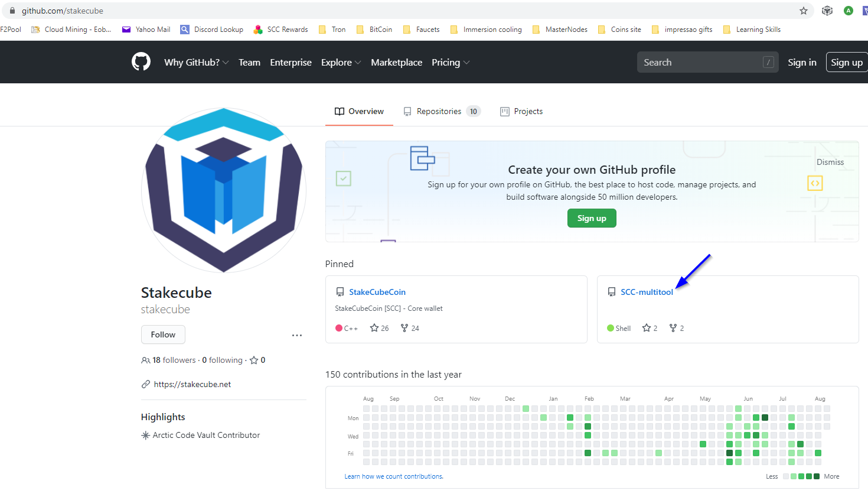
Task: Open the StakeCubeCoin pinned repository
Action: (377, 292)
